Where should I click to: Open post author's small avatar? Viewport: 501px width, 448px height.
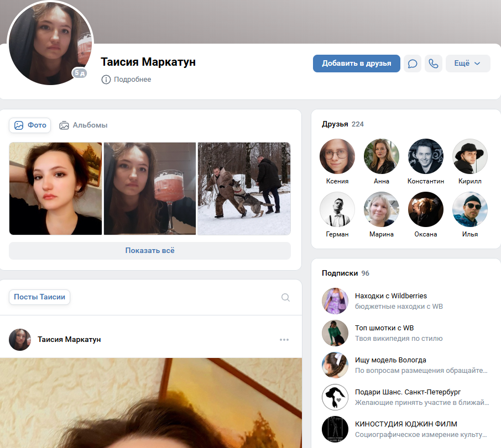20,340
